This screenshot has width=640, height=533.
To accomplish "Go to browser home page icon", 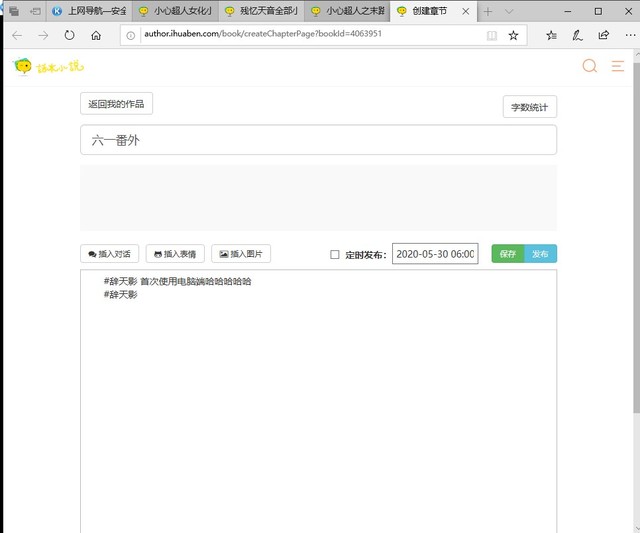I will pyautogui.click(x=96, y=35).
